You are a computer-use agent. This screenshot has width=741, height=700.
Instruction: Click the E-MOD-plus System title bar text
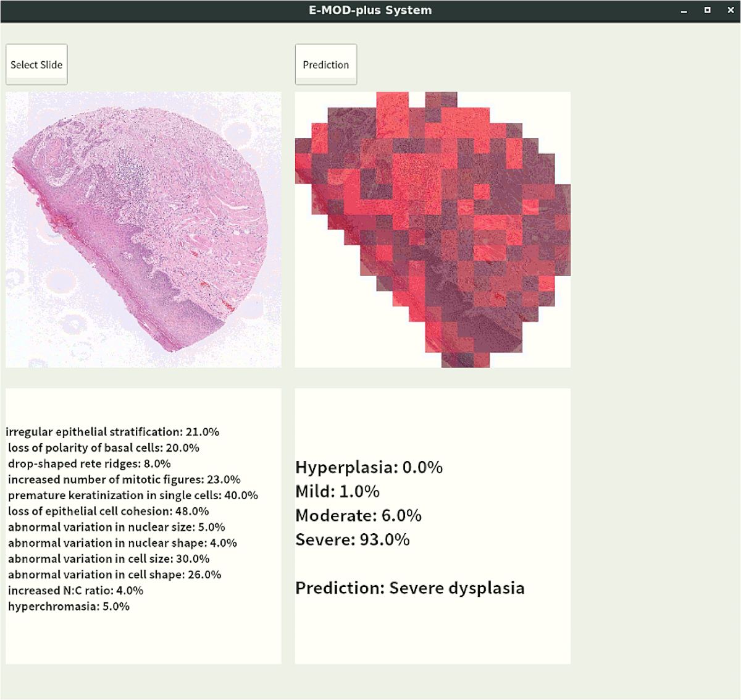pos(370,11)
